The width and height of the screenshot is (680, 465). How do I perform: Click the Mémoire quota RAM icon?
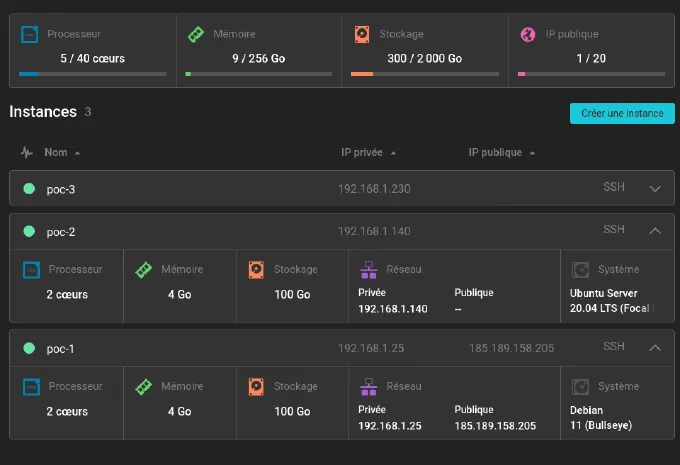(x=196, y=35)
